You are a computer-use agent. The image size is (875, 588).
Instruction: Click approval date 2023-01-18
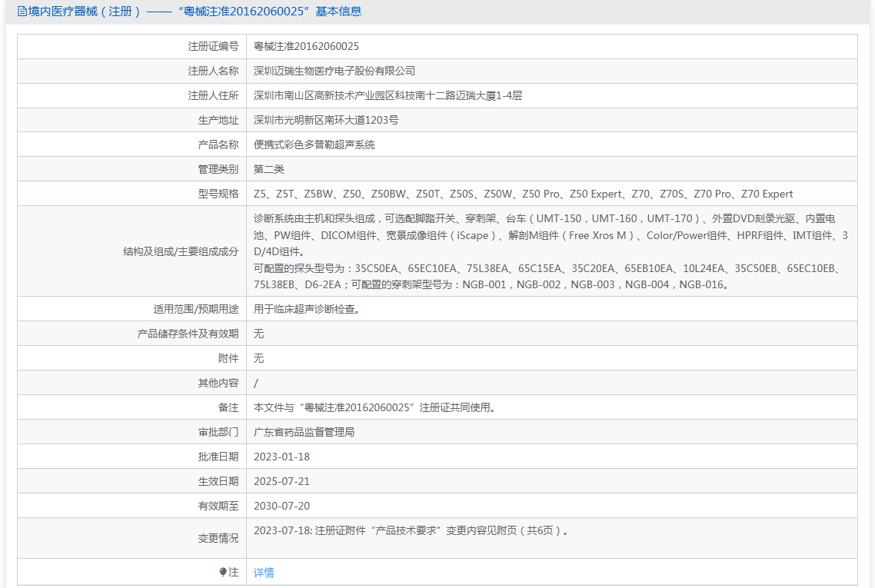[282, 457]
